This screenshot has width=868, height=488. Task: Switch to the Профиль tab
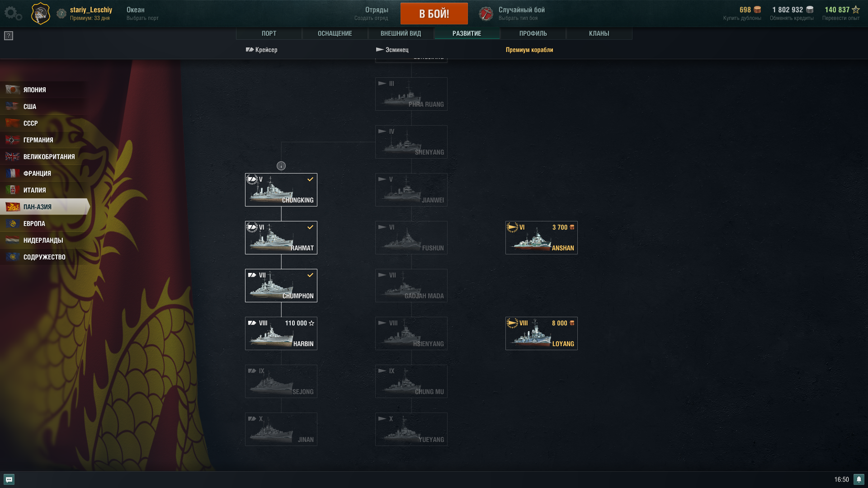click(x=533, y=33)
